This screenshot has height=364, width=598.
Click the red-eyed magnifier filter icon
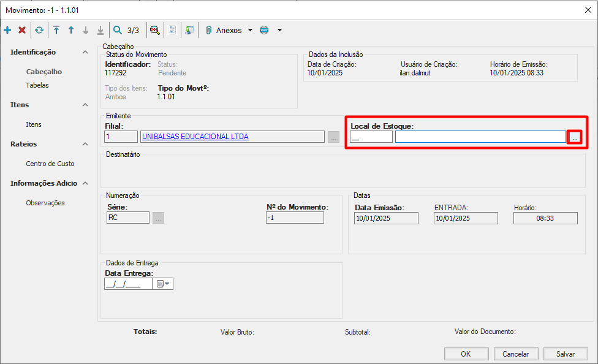[x=155, y=30]
